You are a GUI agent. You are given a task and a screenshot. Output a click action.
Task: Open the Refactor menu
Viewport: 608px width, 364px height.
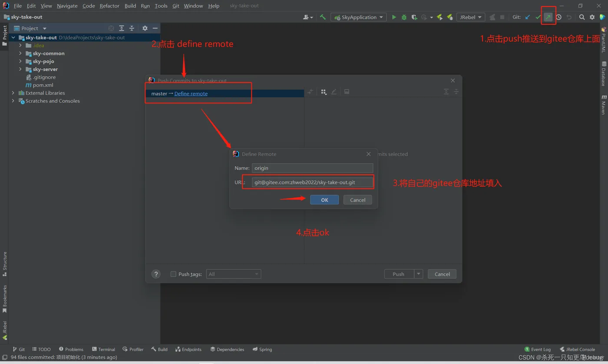[x=109, y=6]
